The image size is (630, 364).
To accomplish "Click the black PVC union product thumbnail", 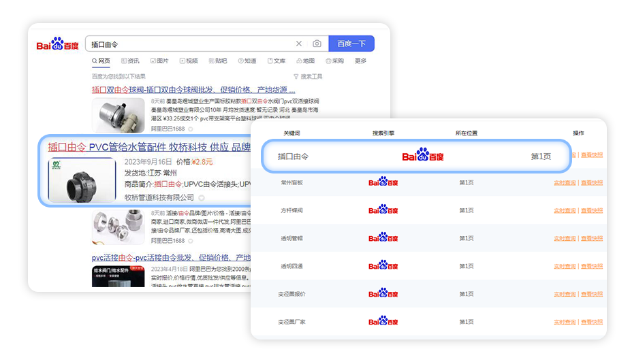I will (x=82, y=180).
